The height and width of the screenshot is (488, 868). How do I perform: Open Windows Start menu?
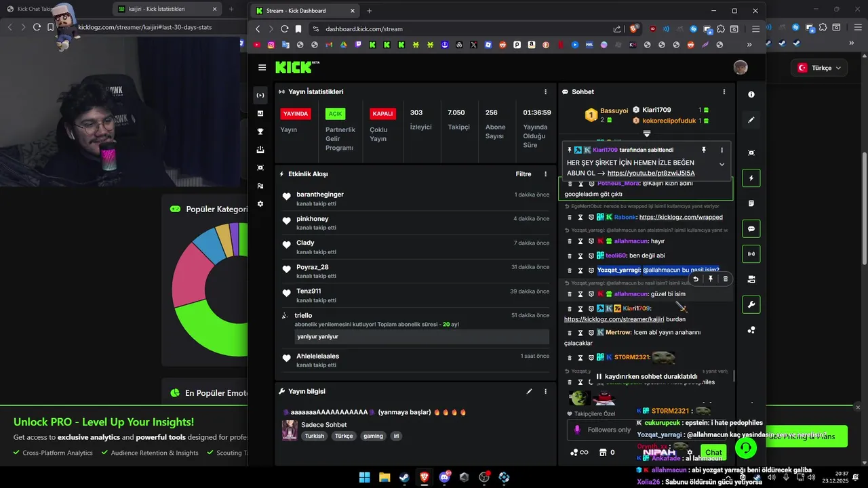[x=364, y=477]
